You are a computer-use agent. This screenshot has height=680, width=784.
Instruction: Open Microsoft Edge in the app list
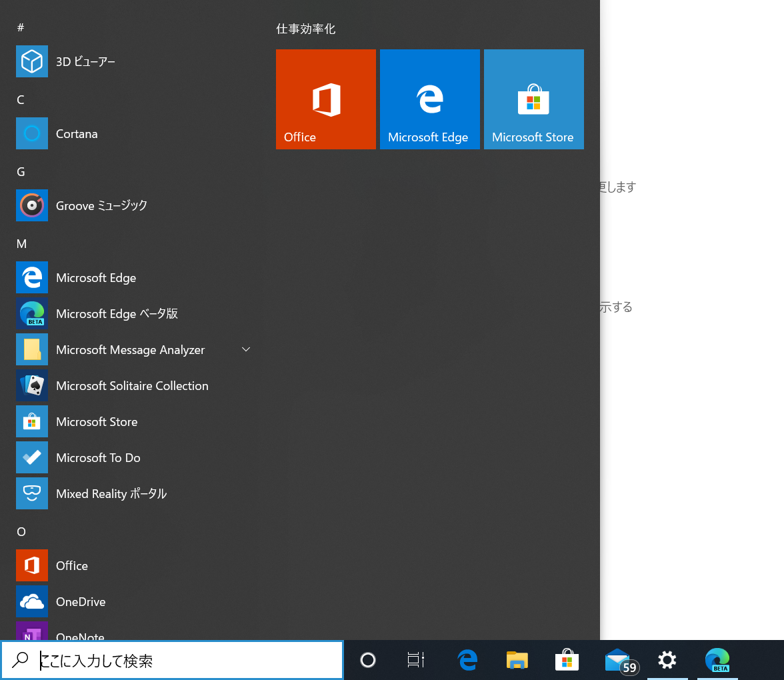(x=135, y=277)
